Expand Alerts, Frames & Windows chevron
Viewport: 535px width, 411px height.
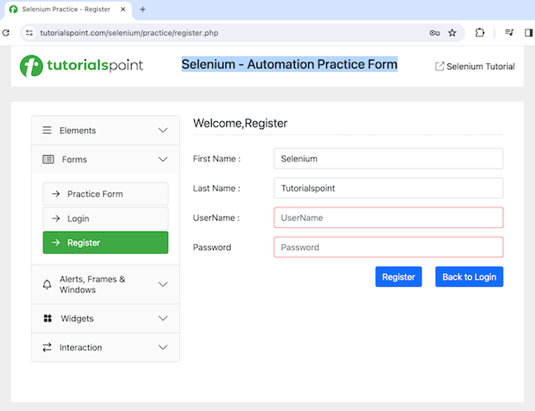pos(163,284)
